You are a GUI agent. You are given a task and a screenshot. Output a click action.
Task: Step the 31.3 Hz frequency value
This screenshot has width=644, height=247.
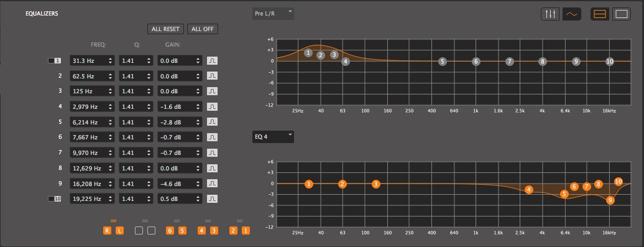[x=110, y=61]
